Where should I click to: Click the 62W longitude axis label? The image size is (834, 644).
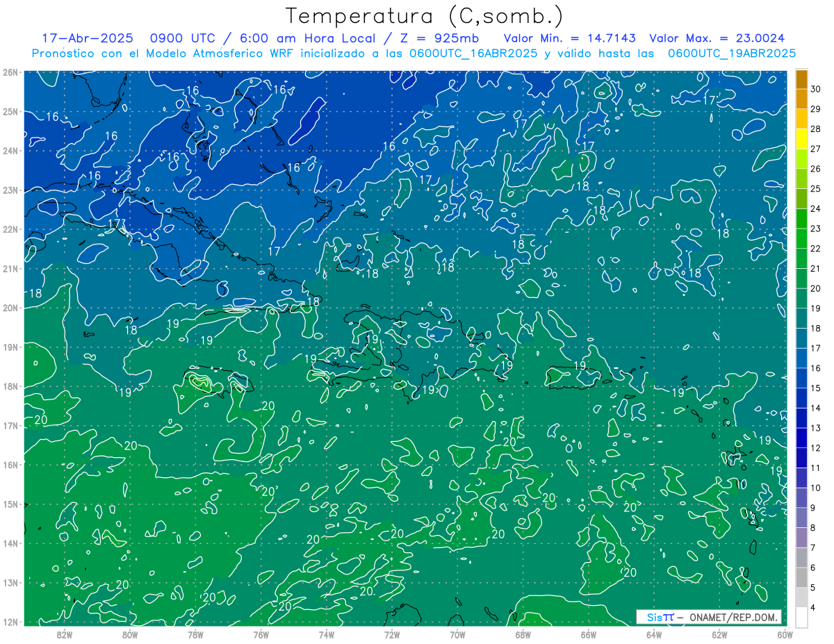coord(719,634)
